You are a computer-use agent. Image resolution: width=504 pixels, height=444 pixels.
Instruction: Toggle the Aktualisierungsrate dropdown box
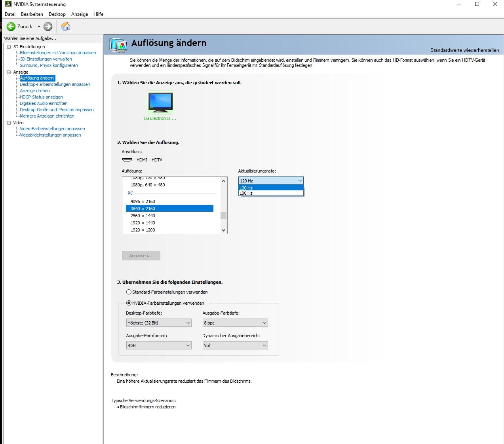pyautogui.click(x=271, y=181)
